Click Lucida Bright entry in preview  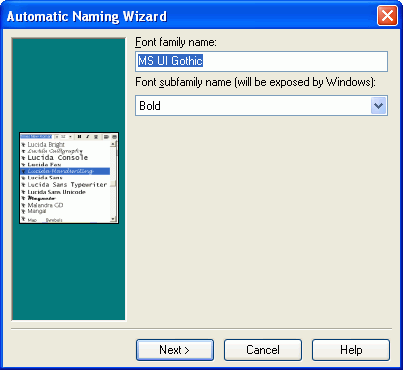pos(46,145)
